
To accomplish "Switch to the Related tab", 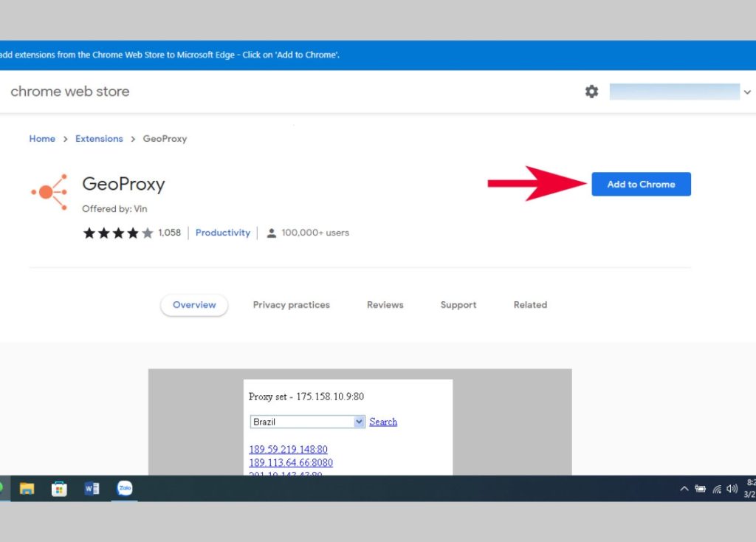I will [x=530, y=305].
